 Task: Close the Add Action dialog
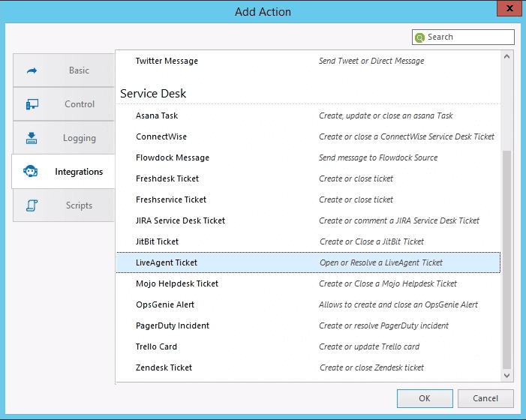[509, 9]
